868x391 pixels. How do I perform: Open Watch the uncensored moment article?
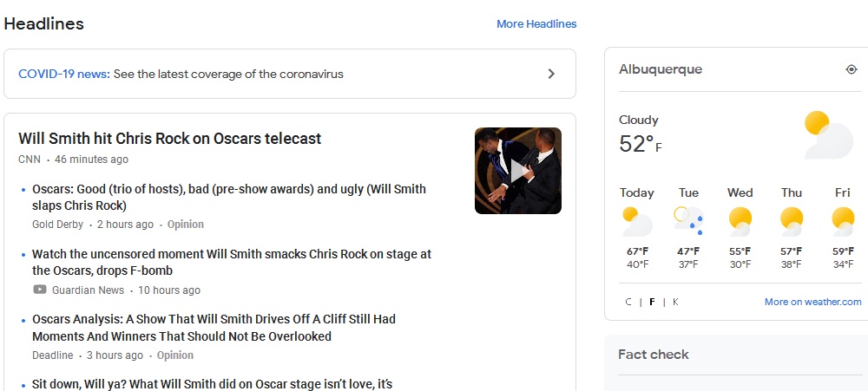coord(232,262)
